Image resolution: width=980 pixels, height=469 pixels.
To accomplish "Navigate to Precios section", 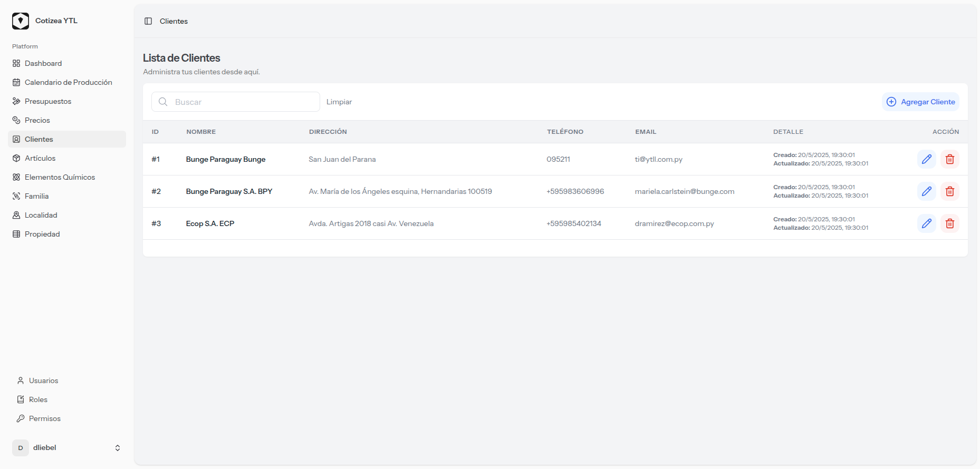I will click(37, 120).
